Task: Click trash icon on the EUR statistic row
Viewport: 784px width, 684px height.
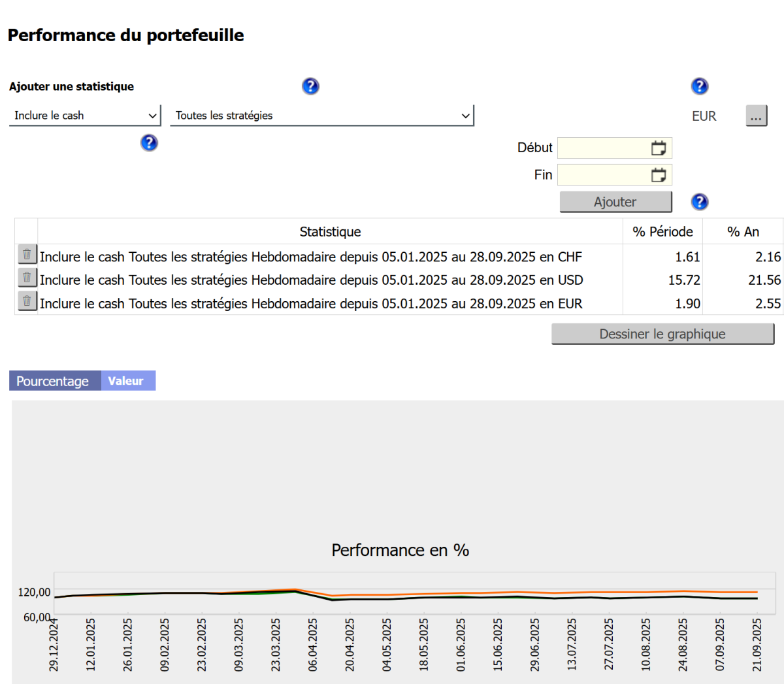Action: point(27,301)
